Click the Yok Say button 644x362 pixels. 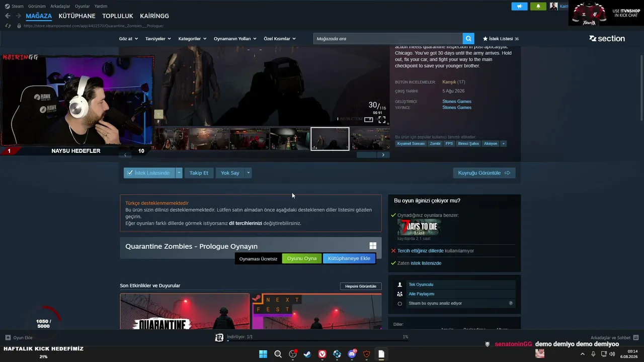(230, 173)
